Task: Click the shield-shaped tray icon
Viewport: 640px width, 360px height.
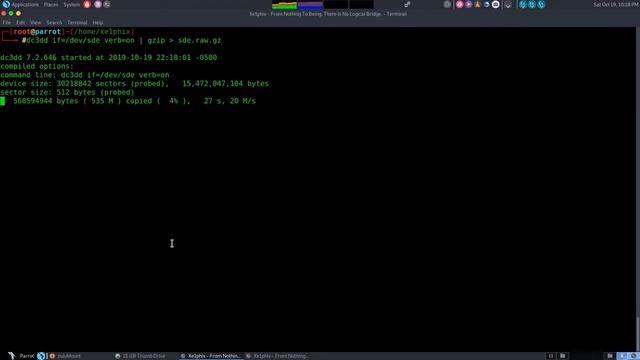Action: click(508, 4)
